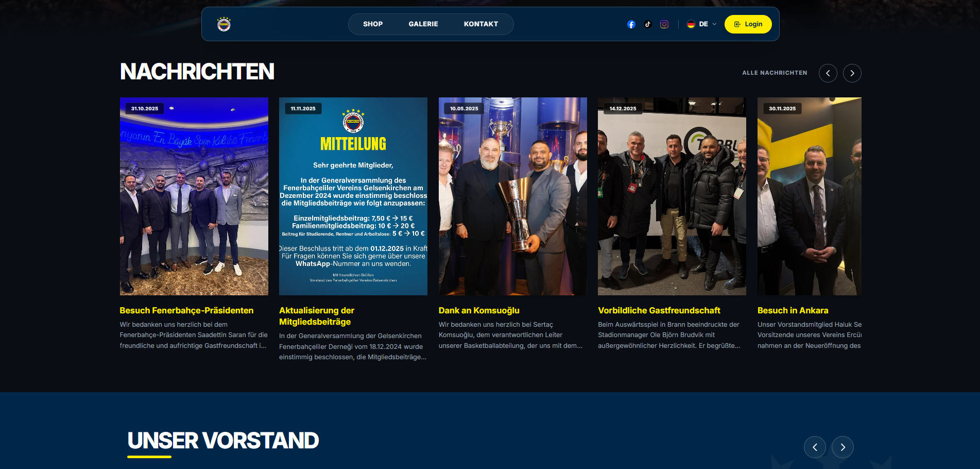This screenshot has height=469, width=980.
Task: Click excerpt starting 'Wir bedanken uns herzlich bei Sertaç'
Action: point(511,335)
